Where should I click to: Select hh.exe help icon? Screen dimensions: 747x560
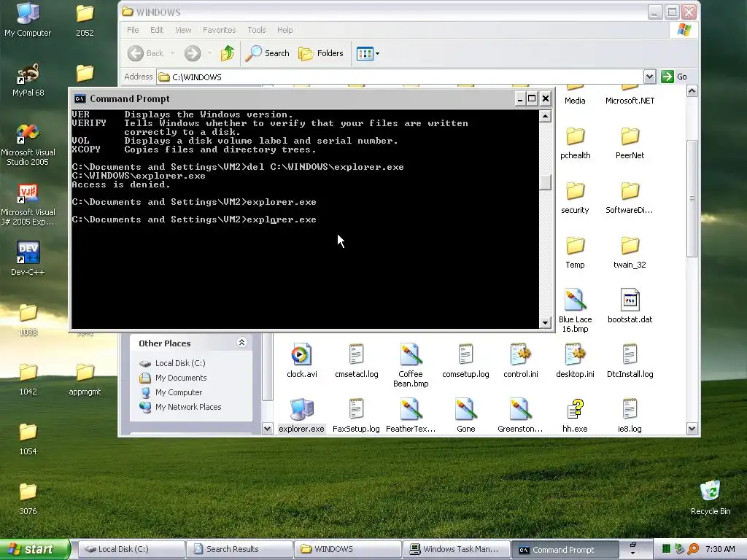pyautogui.click(x=575, y=415)
